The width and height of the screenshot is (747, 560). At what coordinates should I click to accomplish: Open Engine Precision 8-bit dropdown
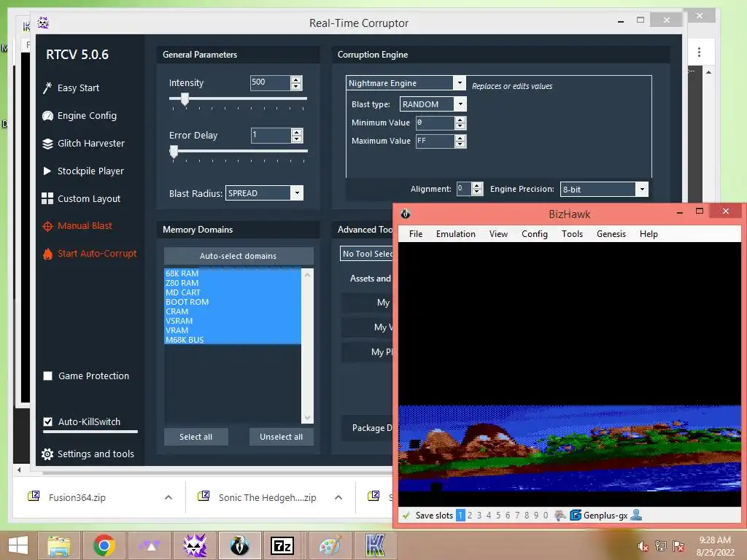pyautogui.click(x=642, y=189)
